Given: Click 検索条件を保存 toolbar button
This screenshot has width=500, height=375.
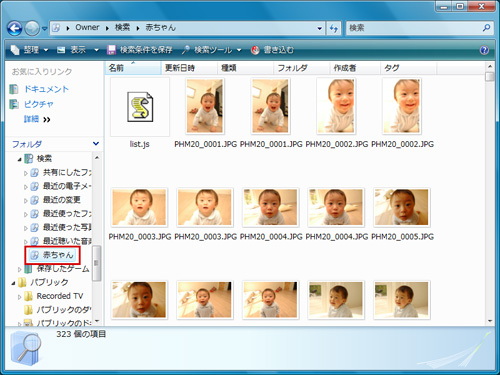Looking at the screenshot, I should [x=139, y=50].
